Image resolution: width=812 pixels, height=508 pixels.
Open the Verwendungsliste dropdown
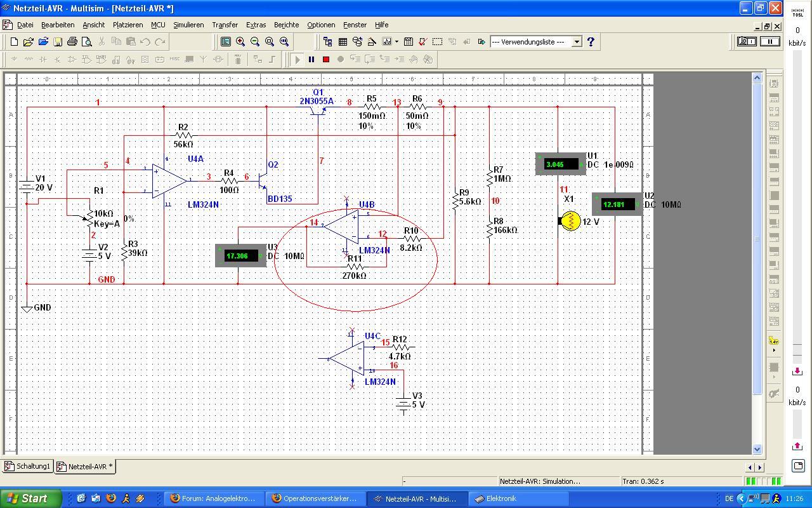pos(577,42)
